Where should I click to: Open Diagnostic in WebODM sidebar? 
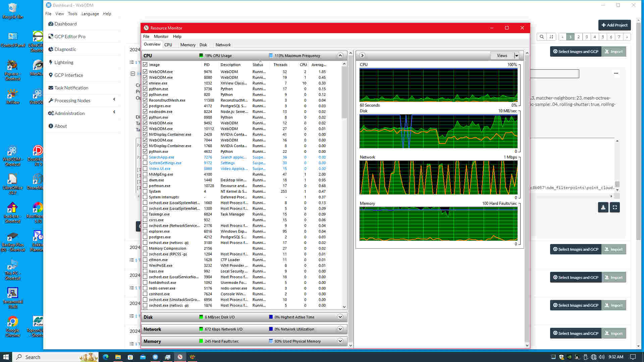[62, 49]
